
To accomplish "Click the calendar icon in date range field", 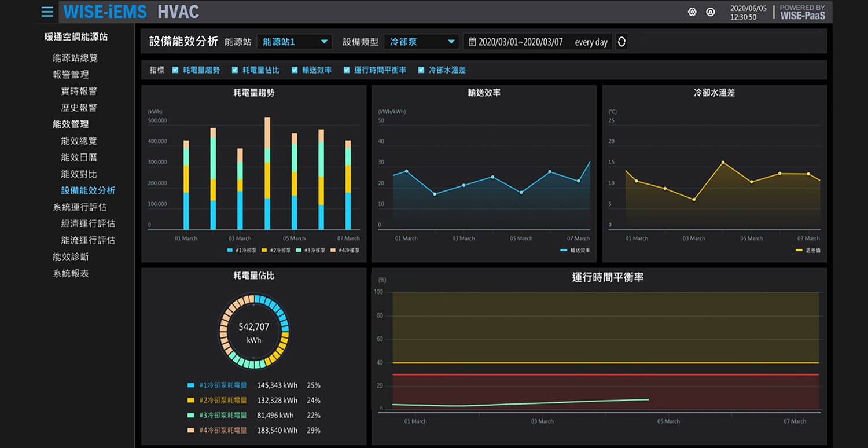I will point(472,42).
